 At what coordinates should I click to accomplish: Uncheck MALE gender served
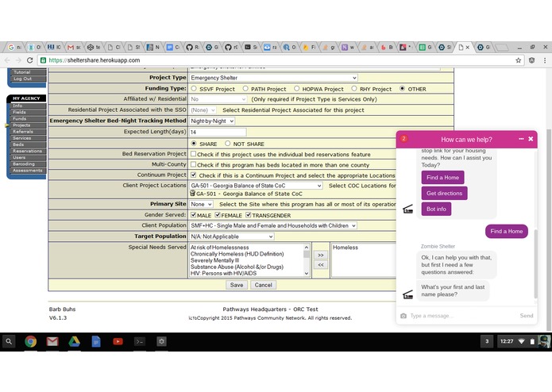point(193,215)
